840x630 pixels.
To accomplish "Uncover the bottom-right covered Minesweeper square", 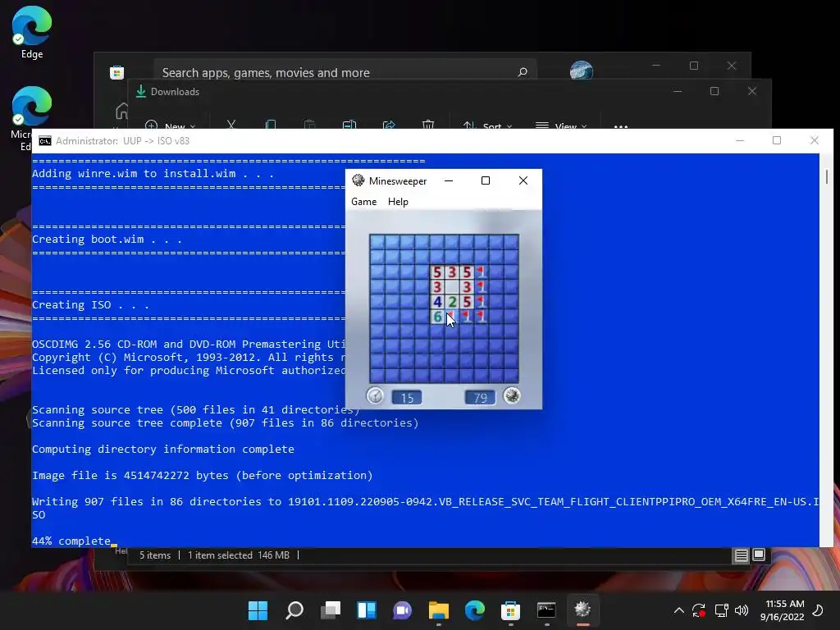I will tap(511, 375).
